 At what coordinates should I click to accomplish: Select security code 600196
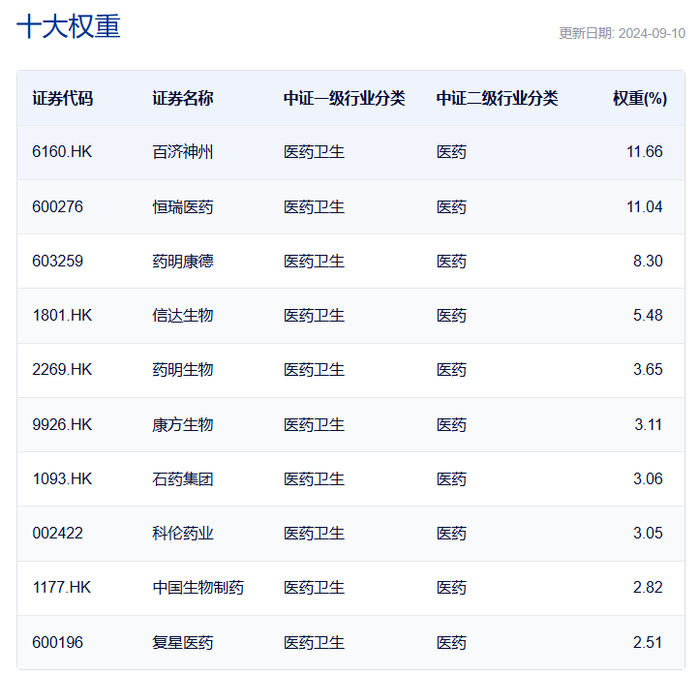pyautogui.click(x=58, y=642)
